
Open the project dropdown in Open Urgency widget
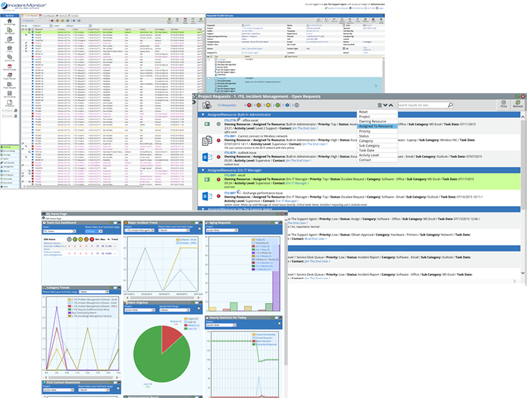tap(140, 310)
